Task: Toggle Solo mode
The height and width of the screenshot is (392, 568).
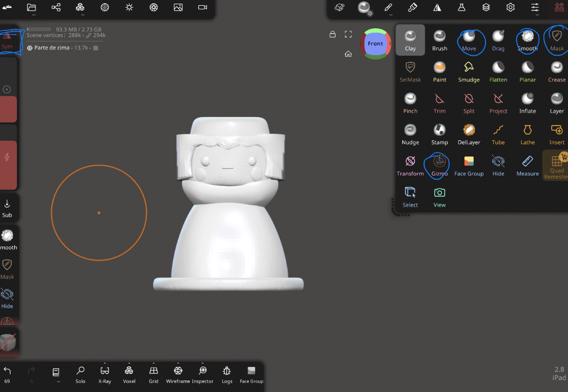Action: tap(80, 375)
